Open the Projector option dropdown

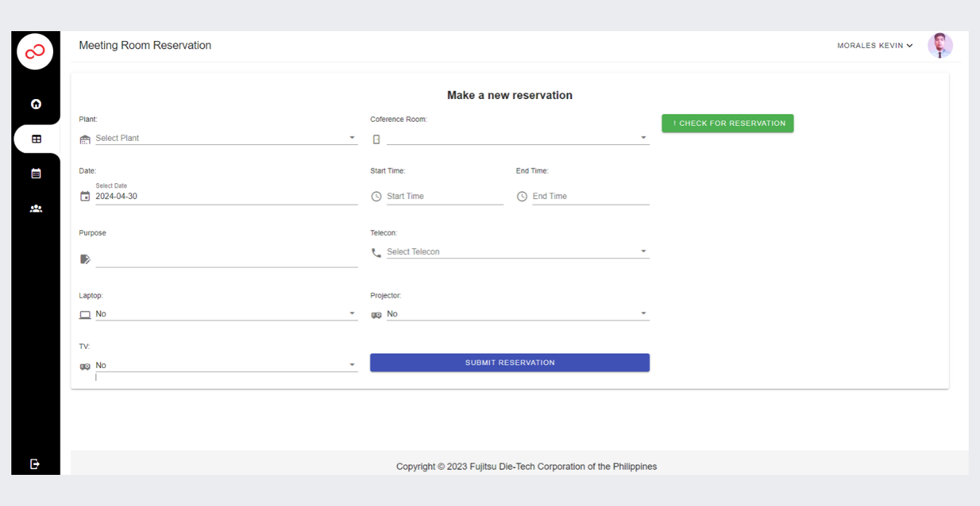click(x=518, y=314)
